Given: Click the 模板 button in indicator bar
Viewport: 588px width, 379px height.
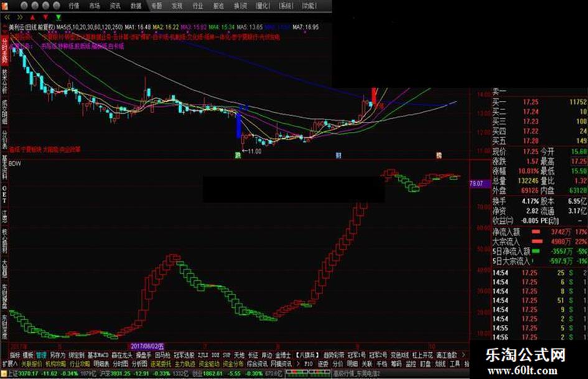Looking at the screenshot, I should pos(28,355).
